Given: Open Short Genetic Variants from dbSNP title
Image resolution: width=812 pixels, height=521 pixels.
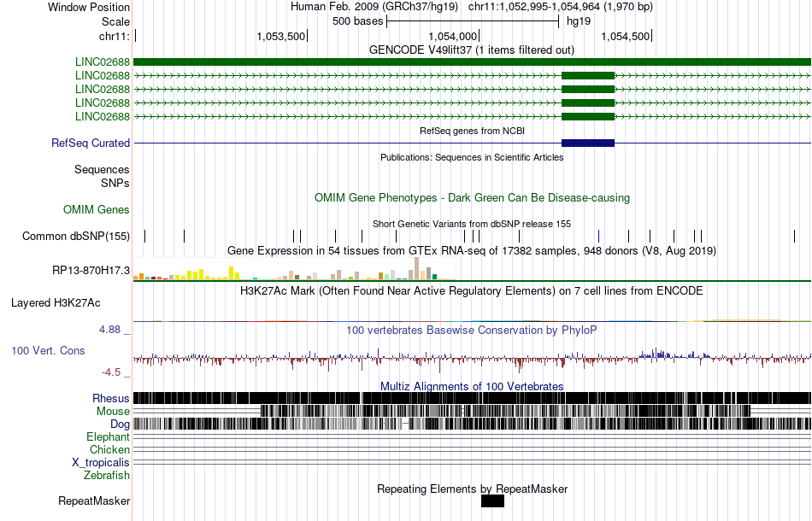Looking at the screenshot, I should (x=472, y=224).
